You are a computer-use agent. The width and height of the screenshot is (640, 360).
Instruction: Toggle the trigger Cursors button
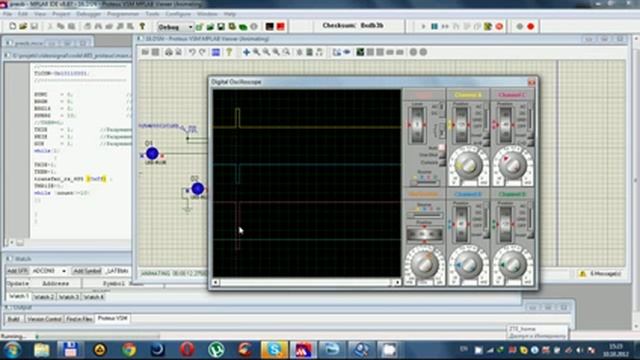(x=442, y=162)
